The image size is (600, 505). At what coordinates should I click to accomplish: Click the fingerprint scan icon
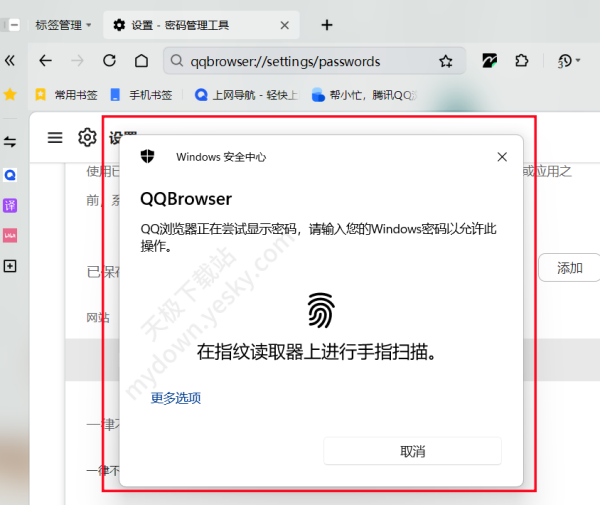click(x=320, y=311)
